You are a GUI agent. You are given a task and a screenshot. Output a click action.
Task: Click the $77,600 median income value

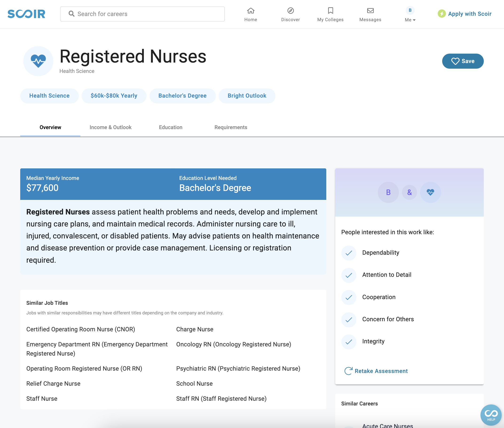[x=42, y=188]
